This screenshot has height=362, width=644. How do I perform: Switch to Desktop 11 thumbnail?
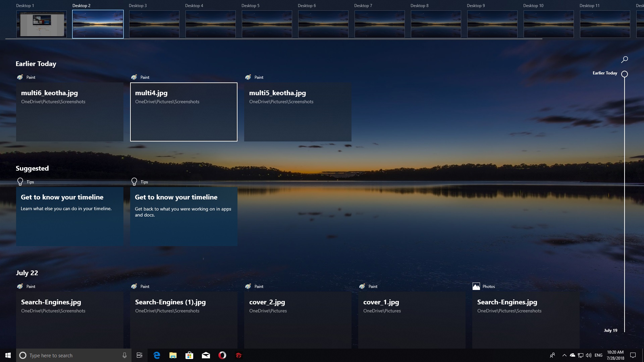(605, 24)
